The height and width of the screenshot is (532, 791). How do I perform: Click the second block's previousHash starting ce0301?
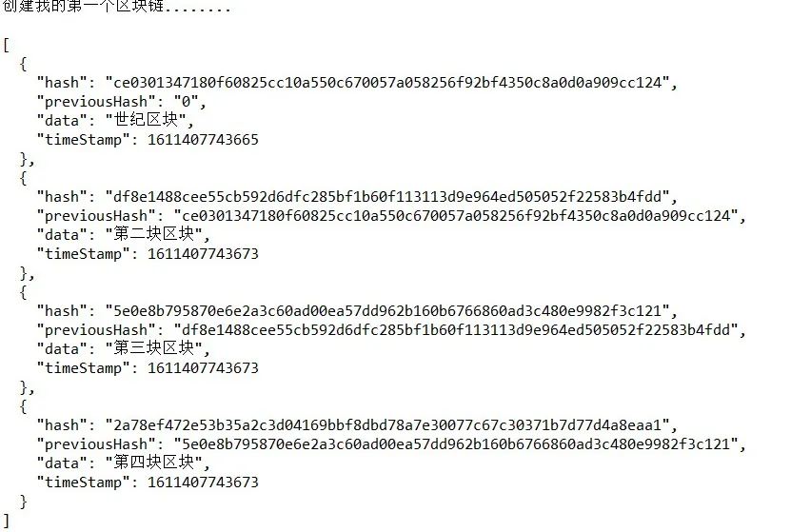click(456, 216)
